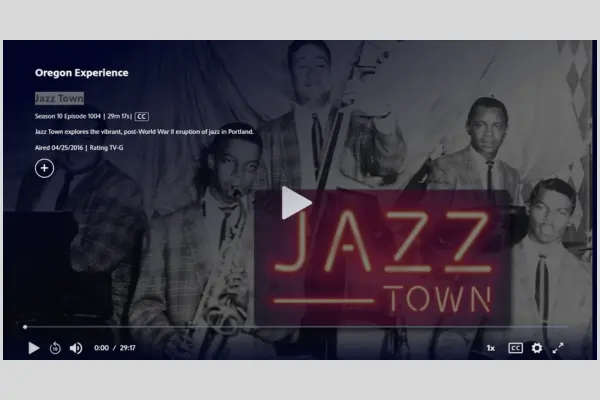The width and height of the screenshot is (600, 400).
Task: Enter fullscreen mode
Action: pos(558,348)
